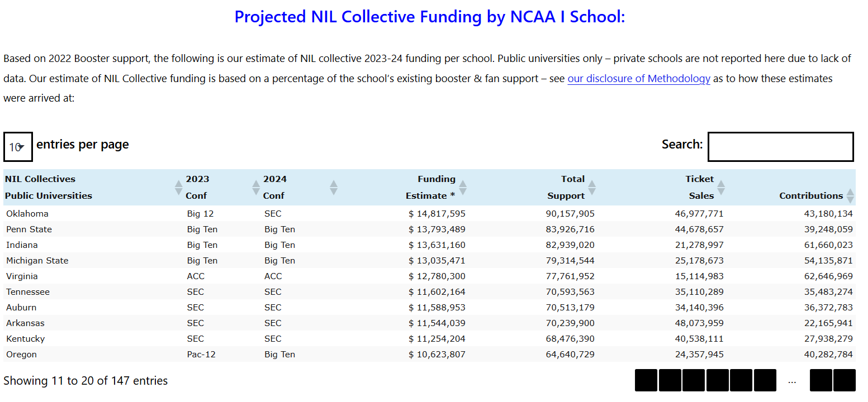Sort table by 2024 Conf column
The height and width of the screenshot is (402, 868).
coord(301,188)
